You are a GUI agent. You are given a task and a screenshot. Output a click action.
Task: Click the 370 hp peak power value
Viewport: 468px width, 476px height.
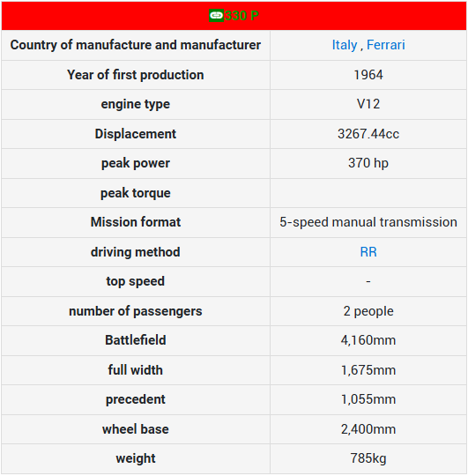[368, 163]
